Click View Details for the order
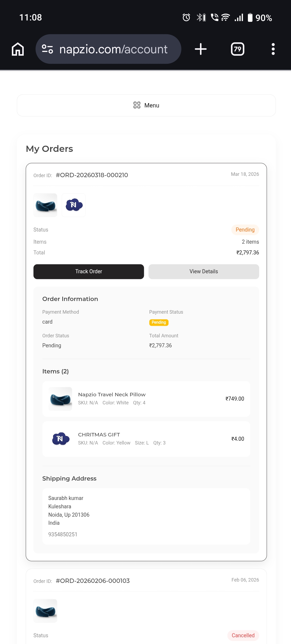 point(204,271)
